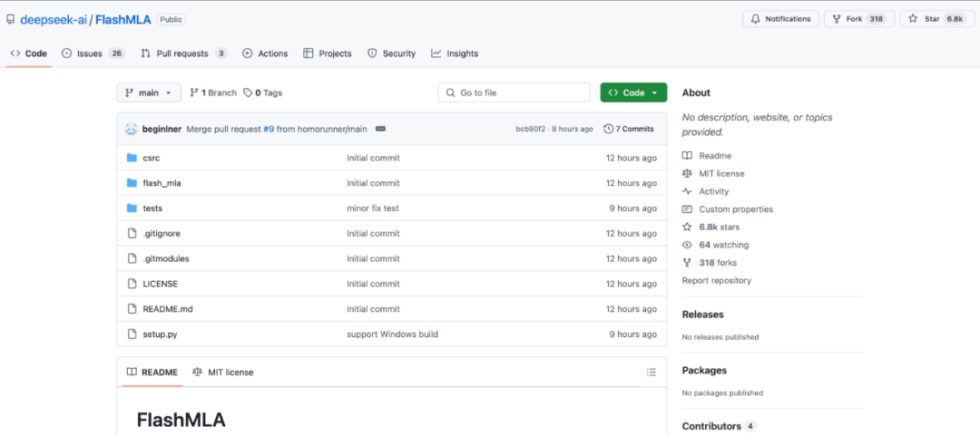
Task: Open the FlashMLA repository name link
Action: [x=123, y=19]
